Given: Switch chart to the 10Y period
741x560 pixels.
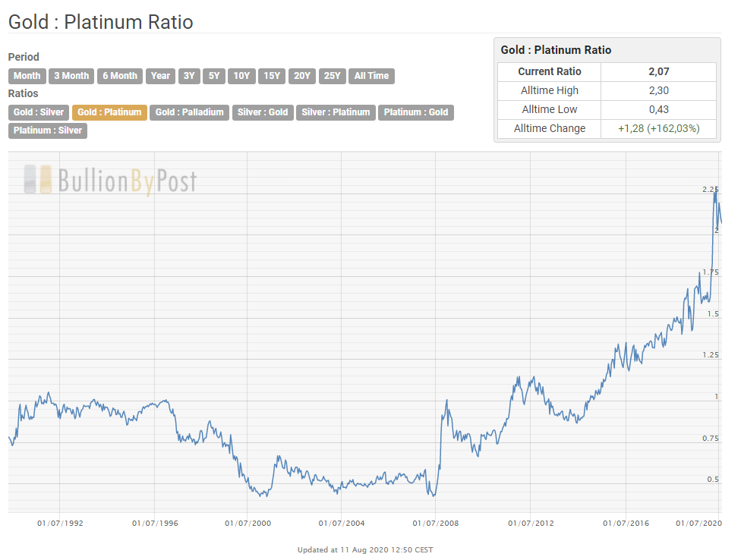Looking at the screenshot, I should 241,76.
